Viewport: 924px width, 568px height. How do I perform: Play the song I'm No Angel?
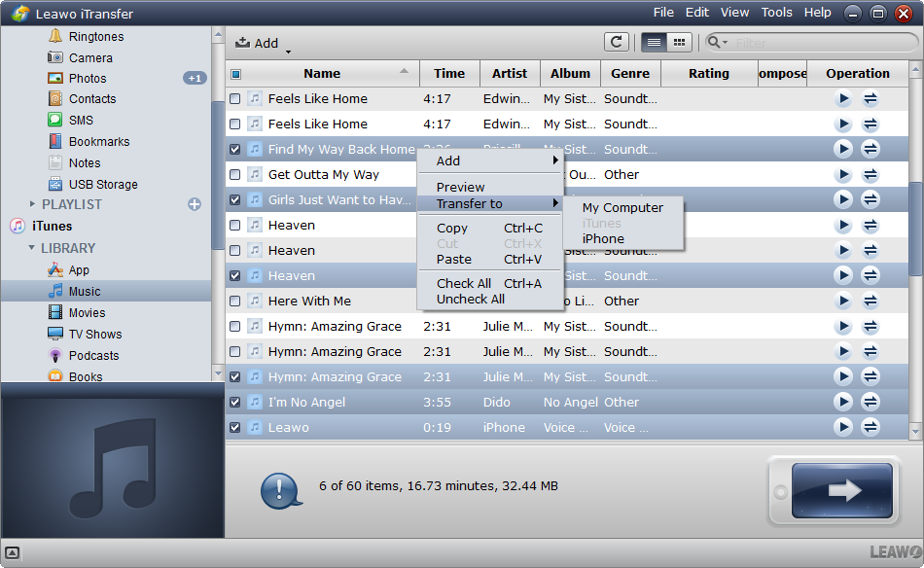coord(842,402)
